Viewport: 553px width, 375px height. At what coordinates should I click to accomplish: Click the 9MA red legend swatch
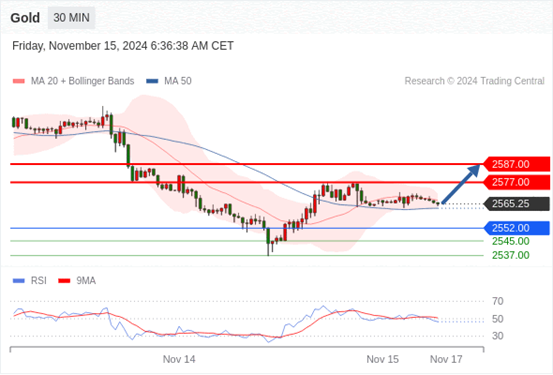64,281
